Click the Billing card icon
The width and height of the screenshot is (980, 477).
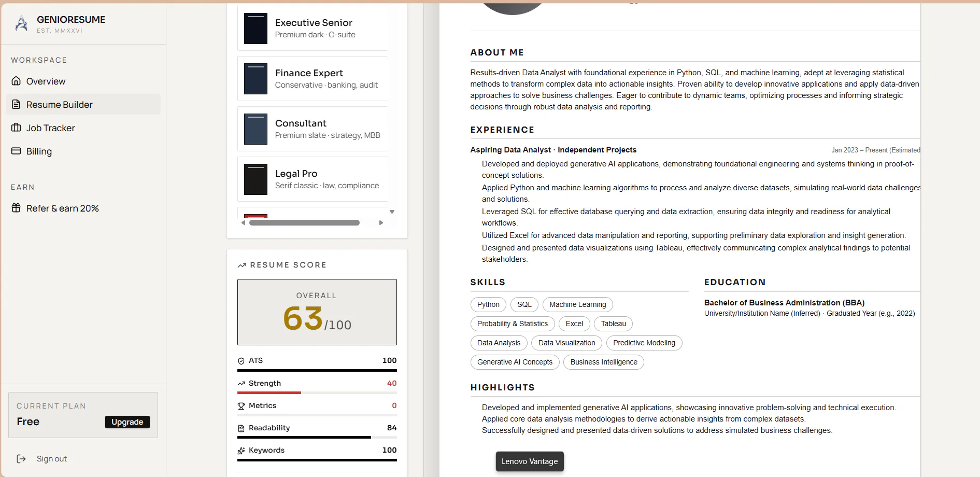tap(16, 151)
